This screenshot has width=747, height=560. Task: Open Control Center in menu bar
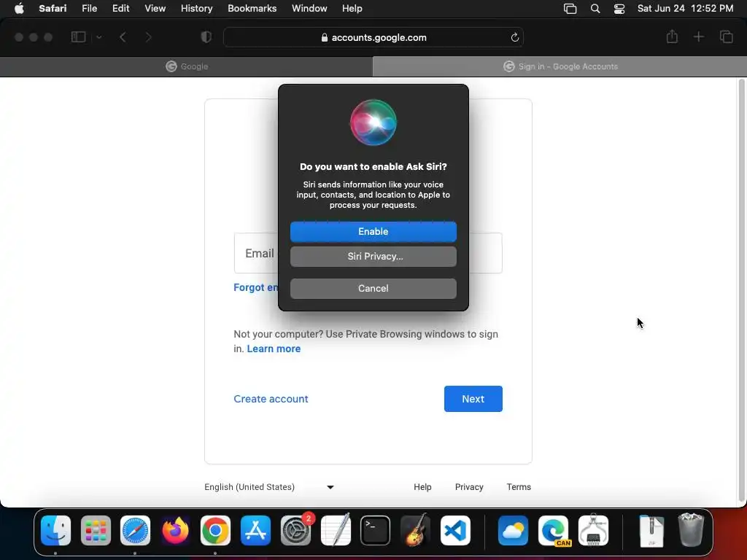619,9
